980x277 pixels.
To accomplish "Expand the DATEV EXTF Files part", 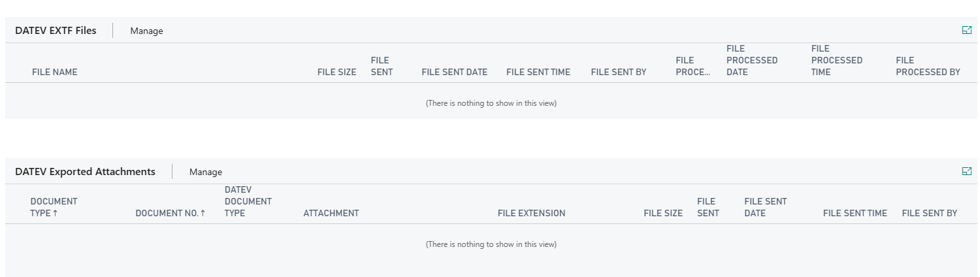I will tap(967, 30).
